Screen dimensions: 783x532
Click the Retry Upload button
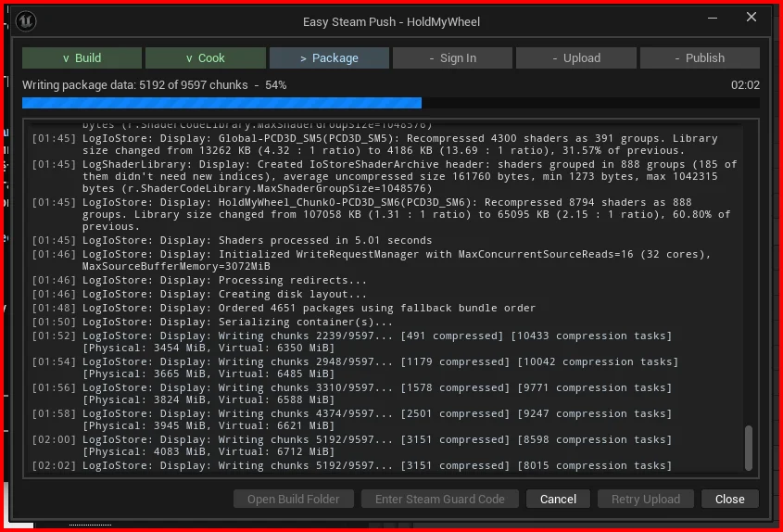tap(646, 499)
